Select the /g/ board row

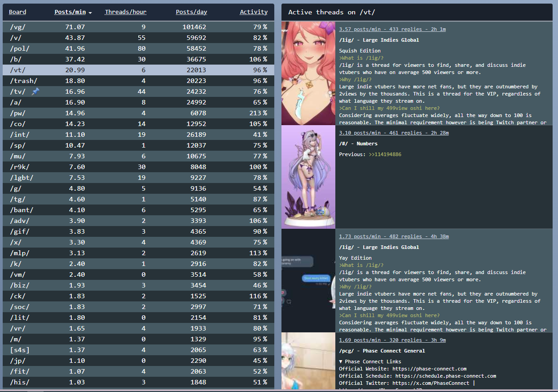[138, 188]
